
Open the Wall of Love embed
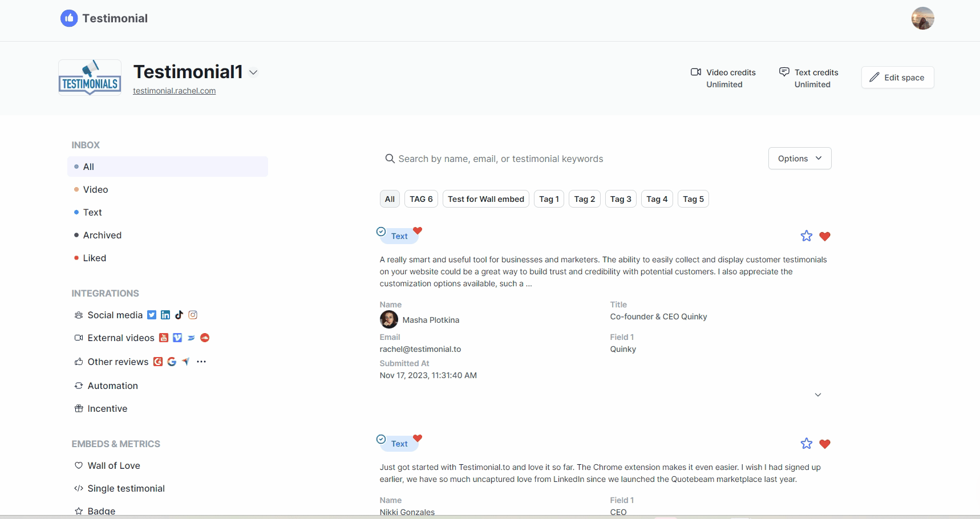click(x=114, y=465)
